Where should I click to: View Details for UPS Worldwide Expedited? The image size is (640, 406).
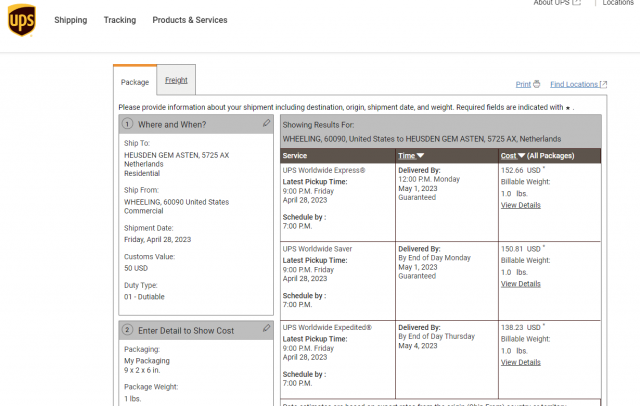click(520, 362)
